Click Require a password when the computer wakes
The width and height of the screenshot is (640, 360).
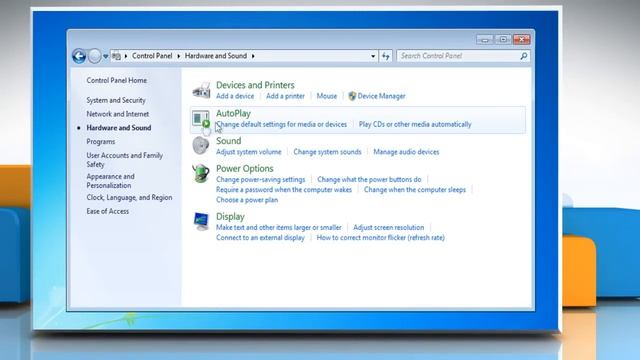tap(284, 190)
